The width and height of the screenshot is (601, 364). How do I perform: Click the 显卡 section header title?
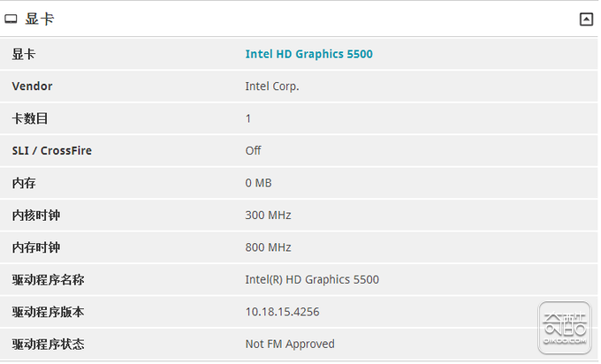click(40, 19)
